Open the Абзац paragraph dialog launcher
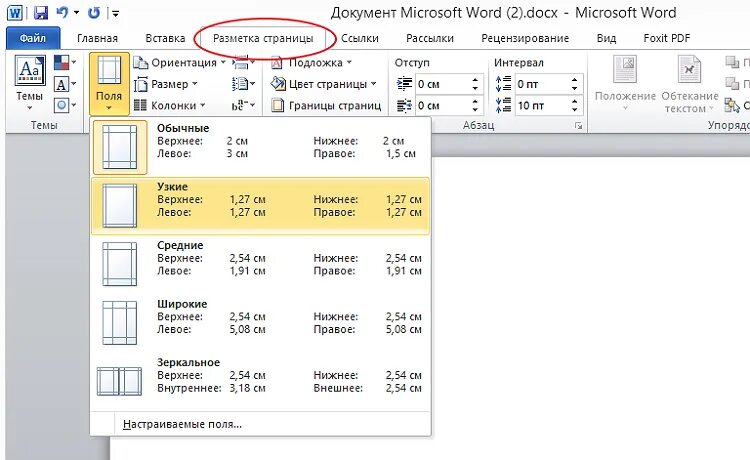The width and height of the screenshot is (750, 460). tap(579, 126)
